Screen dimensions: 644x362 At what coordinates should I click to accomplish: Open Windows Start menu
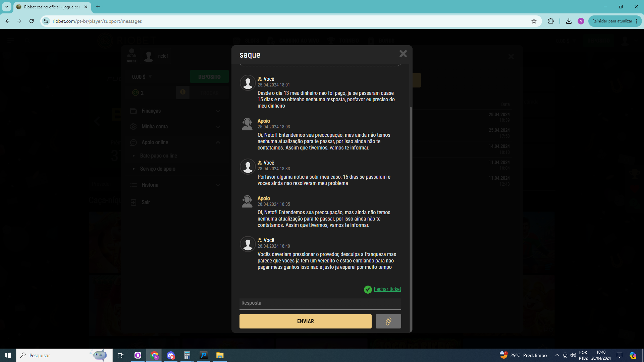[x=8, y=355]
